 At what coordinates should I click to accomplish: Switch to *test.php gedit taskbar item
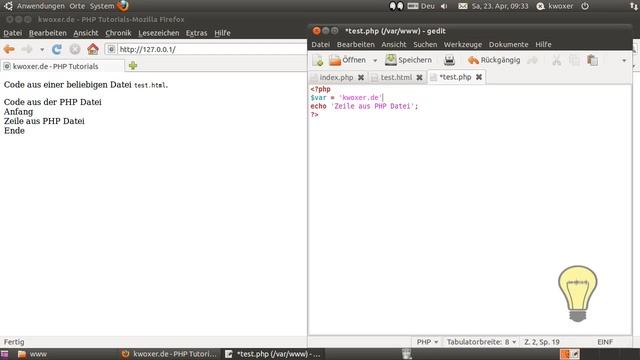[273, 354]
